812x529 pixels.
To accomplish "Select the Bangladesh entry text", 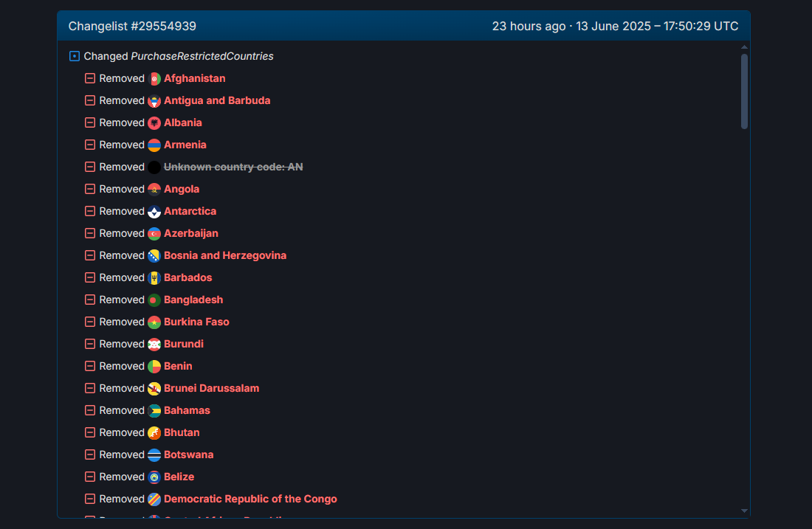I will tap(193, 300).
